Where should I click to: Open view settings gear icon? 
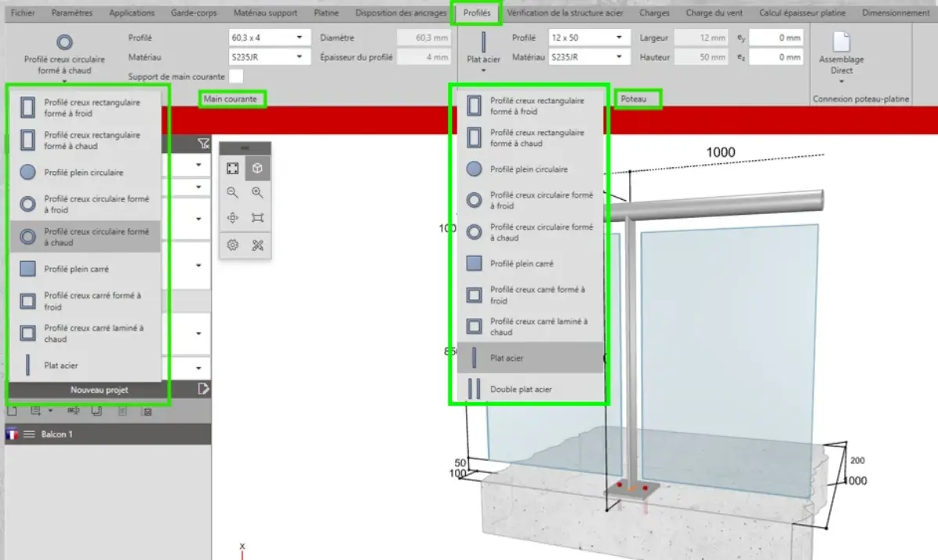pos(232,245)
